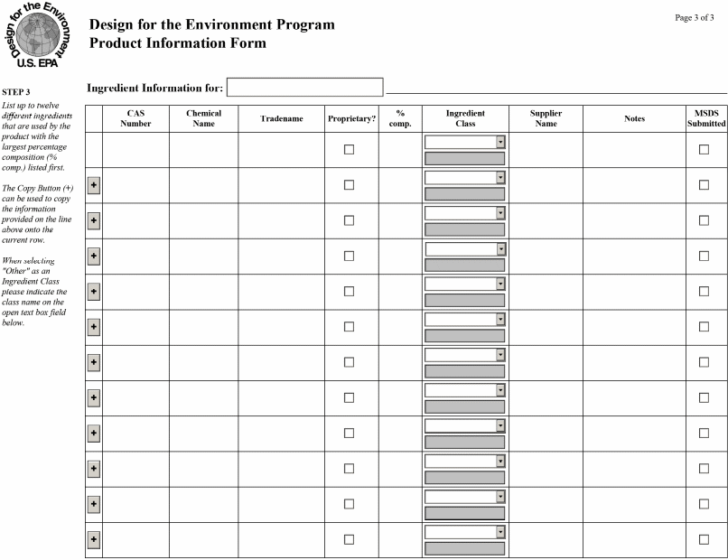This screenshot has height=560, width=728.
Task: Click the copy (+) button on the second row
Action: (x=94, y=185)
